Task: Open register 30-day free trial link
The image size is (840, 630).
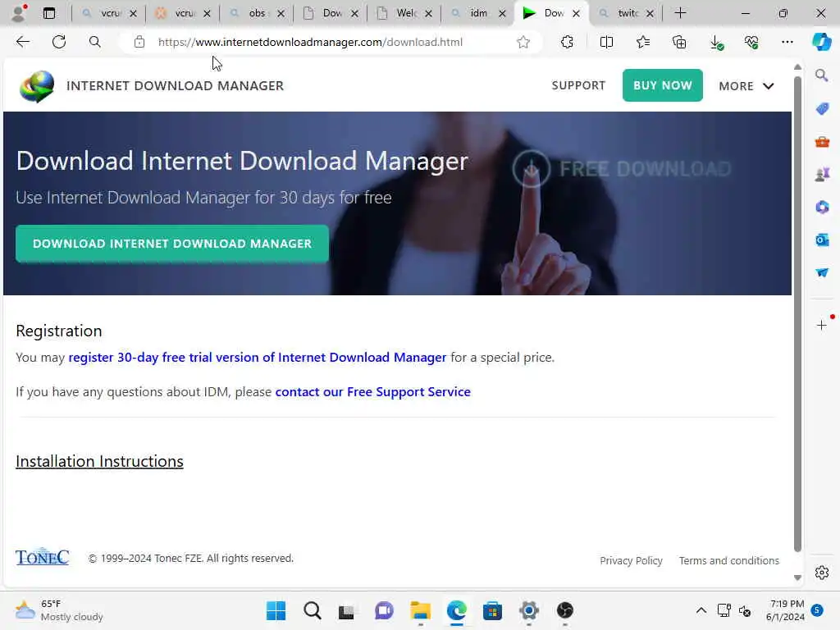Action: click(x=257, y=358)
